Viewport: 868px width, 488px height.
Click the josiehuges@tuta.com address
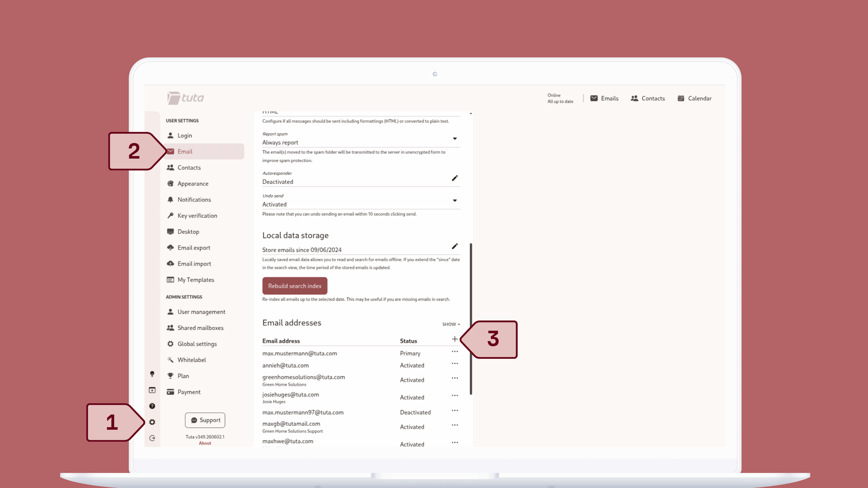[x=291, y=395]
